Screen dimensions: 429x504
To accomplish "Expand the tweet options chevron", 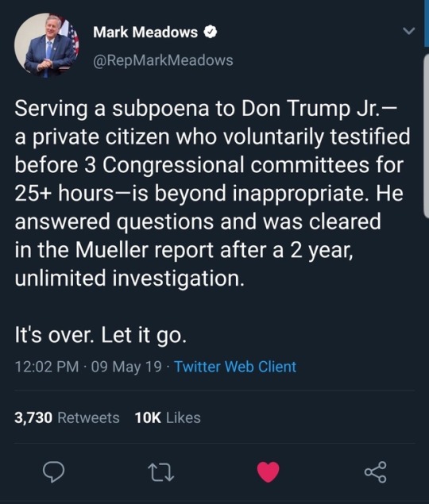I will coord(408,31).
